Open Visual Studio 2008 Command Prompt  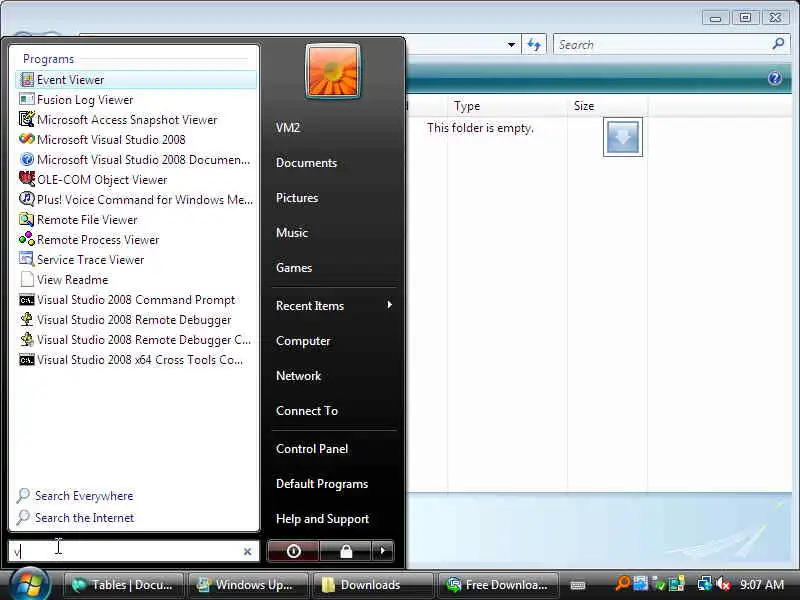point(136,299)
